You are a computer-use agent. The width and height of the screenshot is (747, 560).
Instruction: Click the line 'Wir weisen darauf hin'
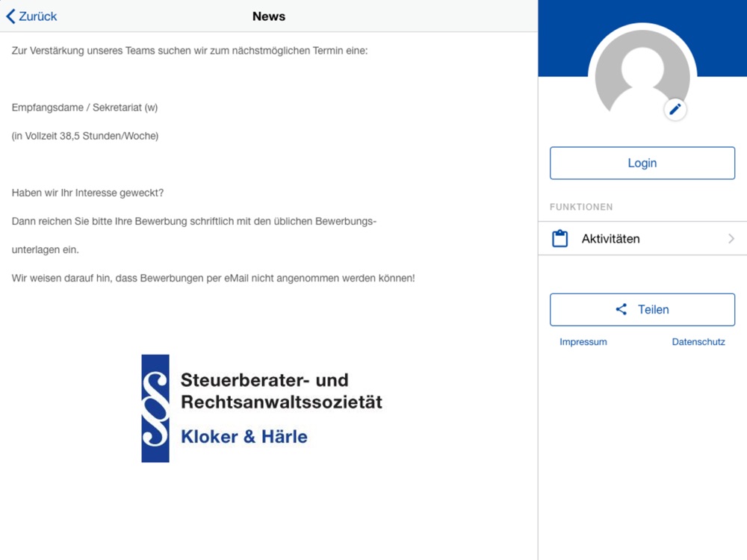click(x=214, y=278)
